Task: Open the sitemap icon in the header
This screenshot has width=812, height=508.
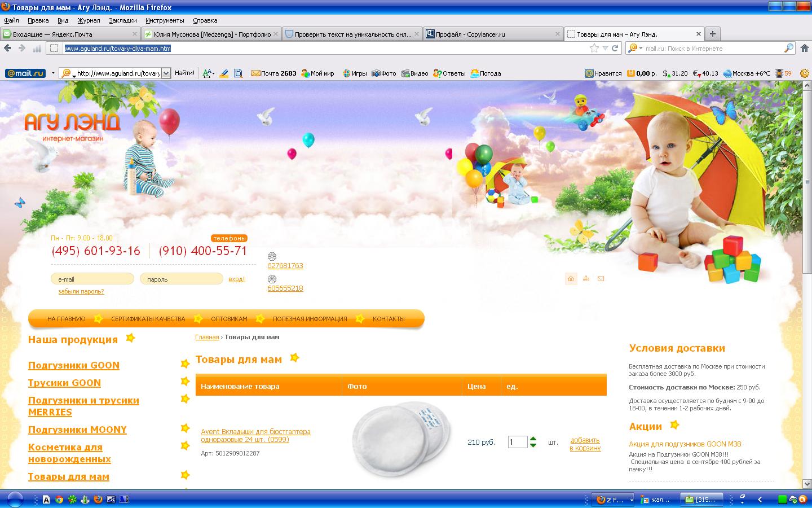Action: (586, 278)
